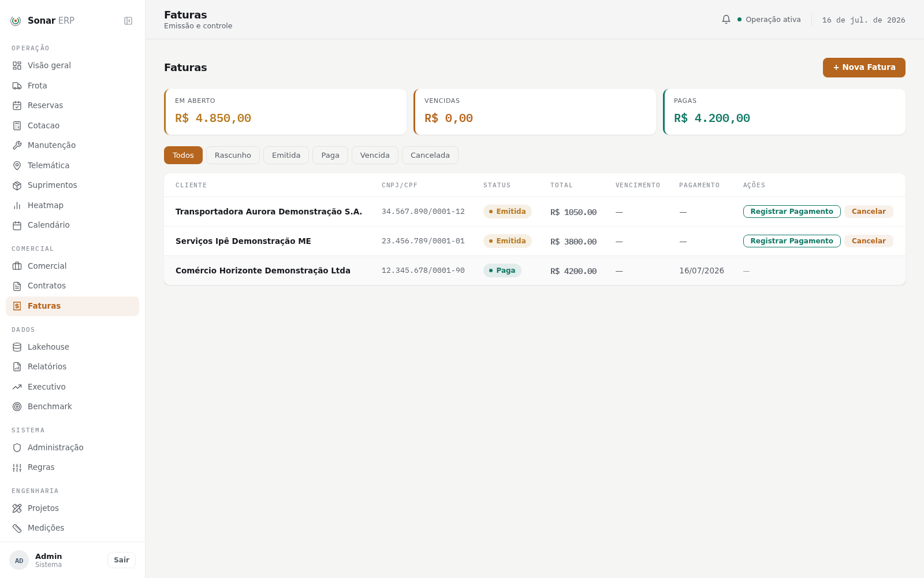Click the Emitida badge for Transportadora Aurora

508,212
